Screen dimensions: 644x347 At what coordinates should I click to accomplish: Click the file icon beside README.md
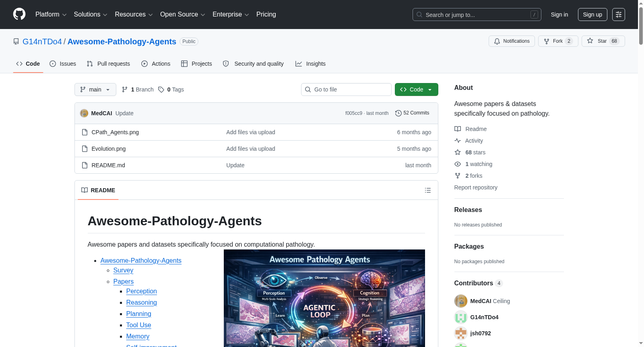85,165
